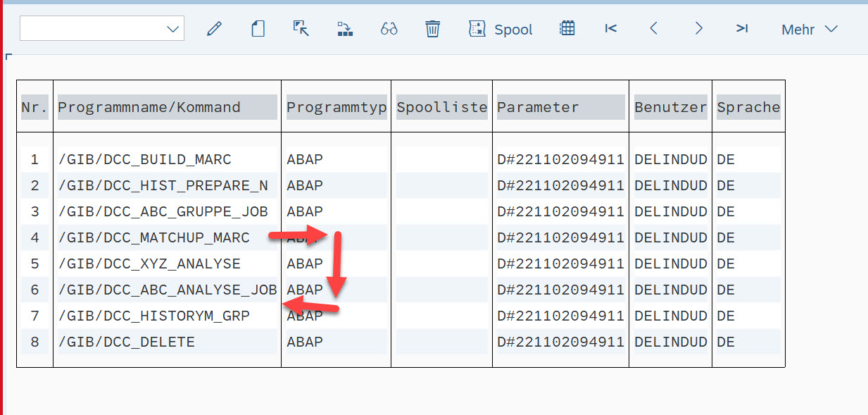Select the /GIB/DCC_BUILD_MARC program row
The height and width of the screenshot is (415, 868).
point(144,159)
